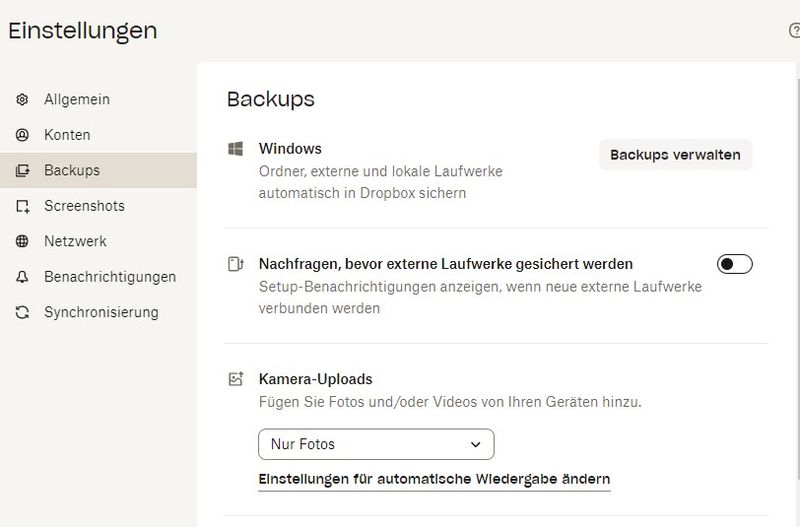Click the Konten person icon

[22, 135]
